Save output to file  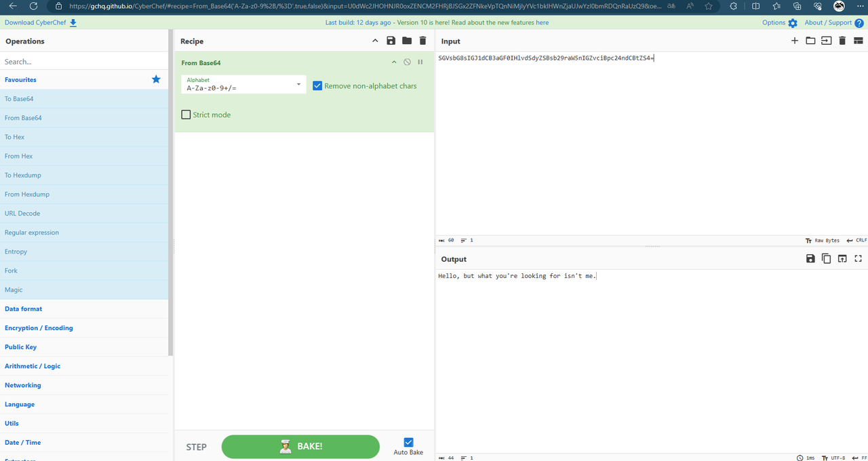(810, 258)
